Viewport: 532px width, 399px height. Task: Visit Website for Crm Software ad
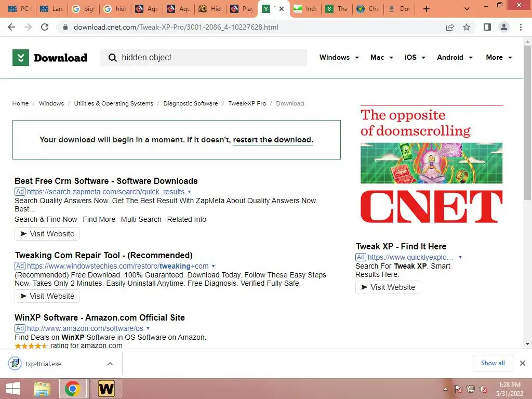click(x=47, y=234)
